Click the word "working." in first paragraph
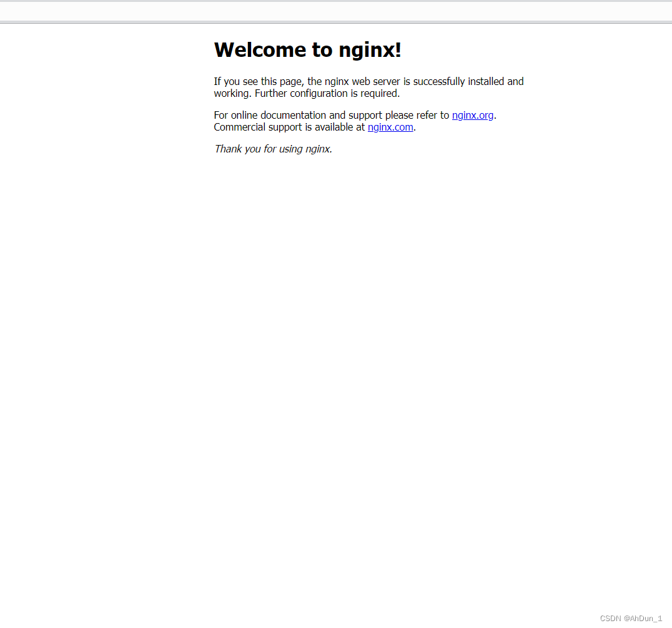The image size is (672, 628). (232, 94)
